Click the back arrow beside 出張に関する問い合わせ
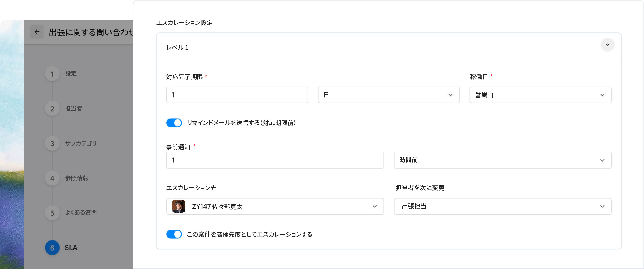This screenshot has height=269, width=644. [x=37, y=32]
